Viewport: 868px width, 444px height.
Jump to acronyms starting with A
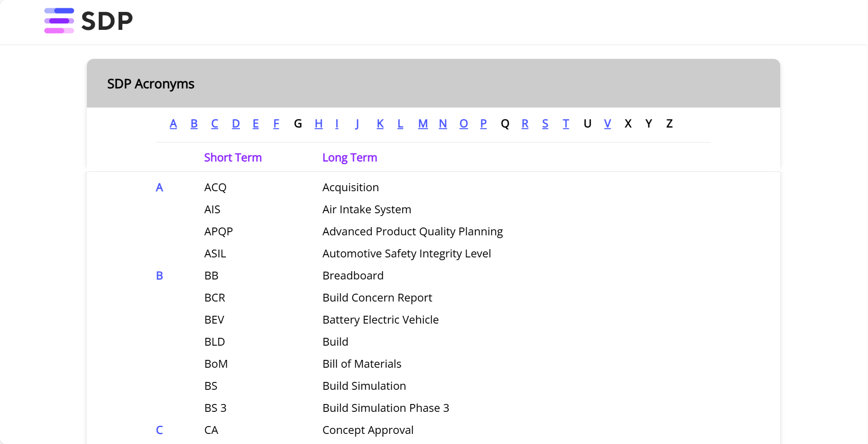click(173, 124)
